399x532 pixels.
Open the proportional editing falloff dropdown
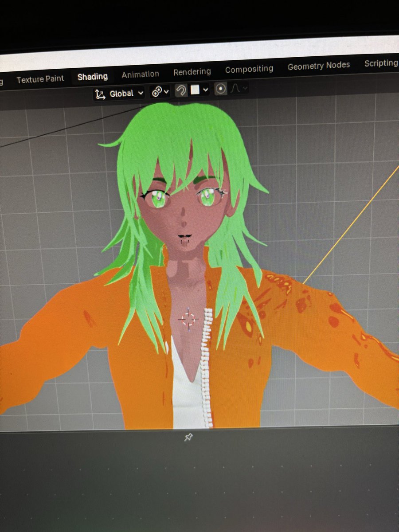pyautogui.click(x=239, y=88)
